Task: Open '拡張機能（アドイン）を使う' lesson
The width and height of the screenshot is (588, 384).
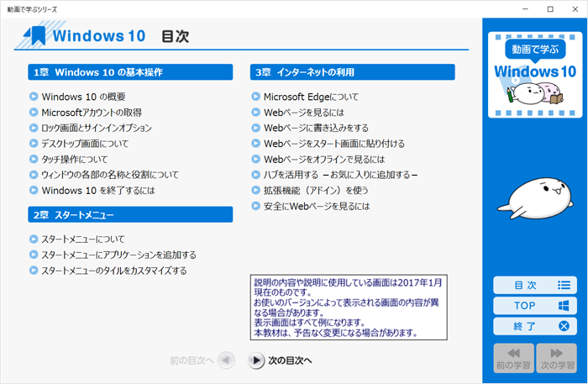Action: click(316, 191)
